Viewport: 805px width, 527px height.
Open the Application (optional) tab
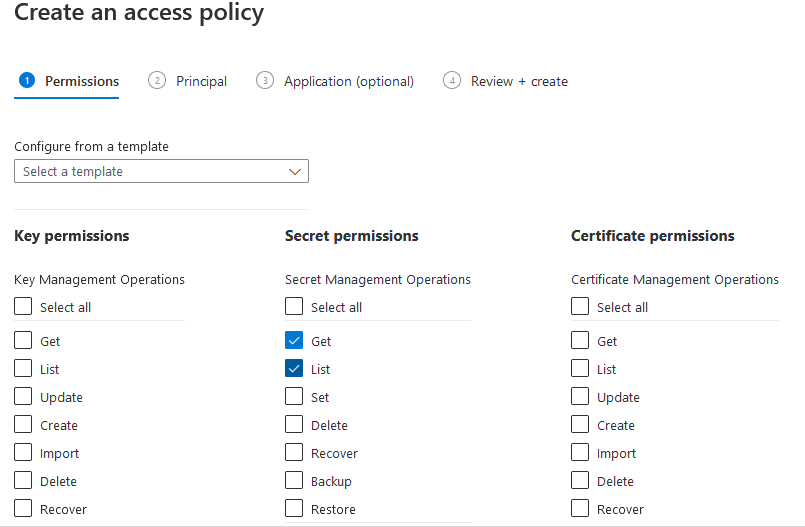(x=349, y=81)
